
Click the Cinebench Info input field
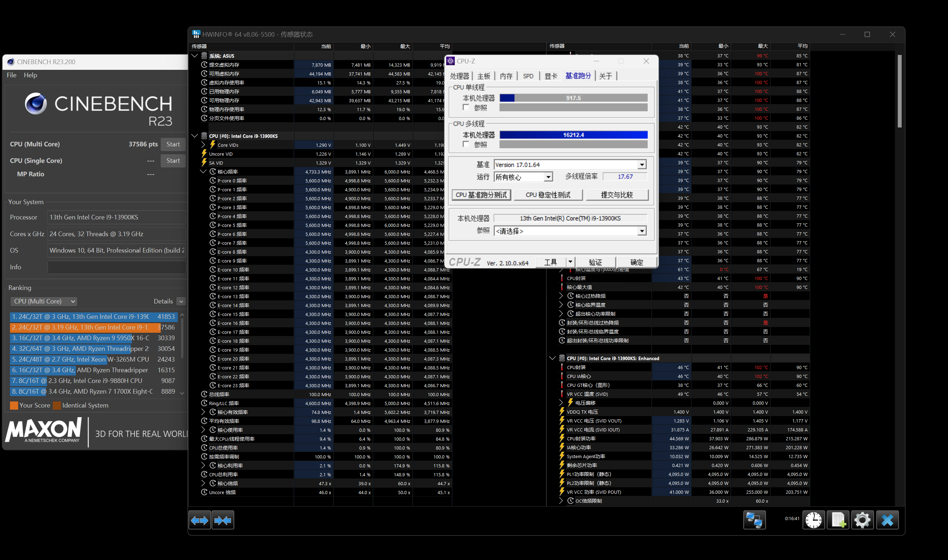pyautogui.click(x=117, y=267)
